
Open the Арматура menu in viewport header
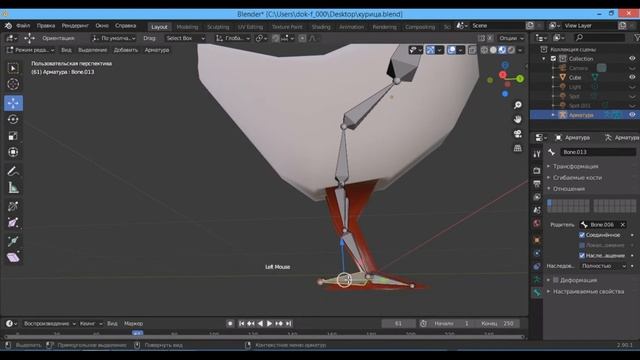pos(157,50)
